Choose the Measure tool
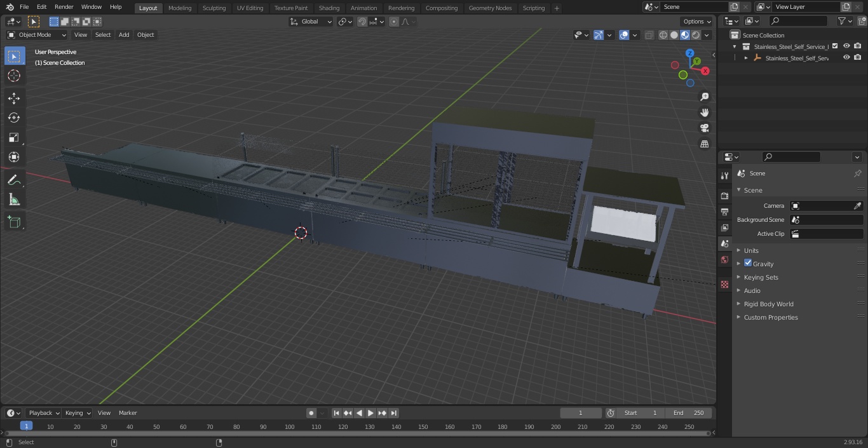This screenshot has width=868, height=448. [x=14, y=200]
